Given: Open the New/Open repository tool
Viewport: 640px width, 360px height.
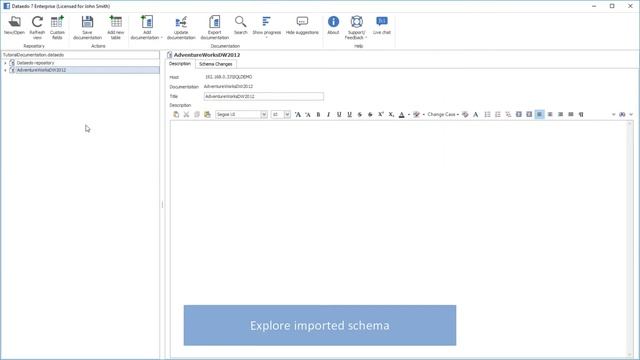Looking at the screenshot, I should (x=14, y=25).
